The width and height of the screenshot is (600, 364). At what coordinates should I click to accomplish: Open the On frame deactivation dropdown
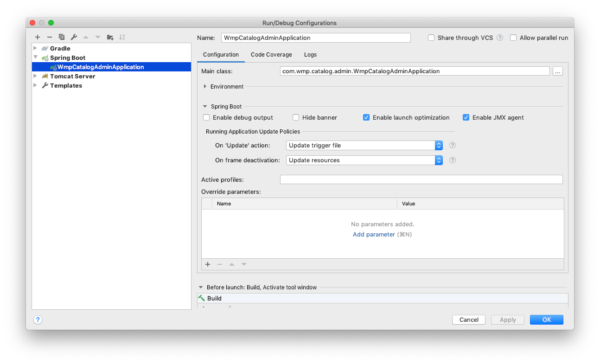[438, 160]
